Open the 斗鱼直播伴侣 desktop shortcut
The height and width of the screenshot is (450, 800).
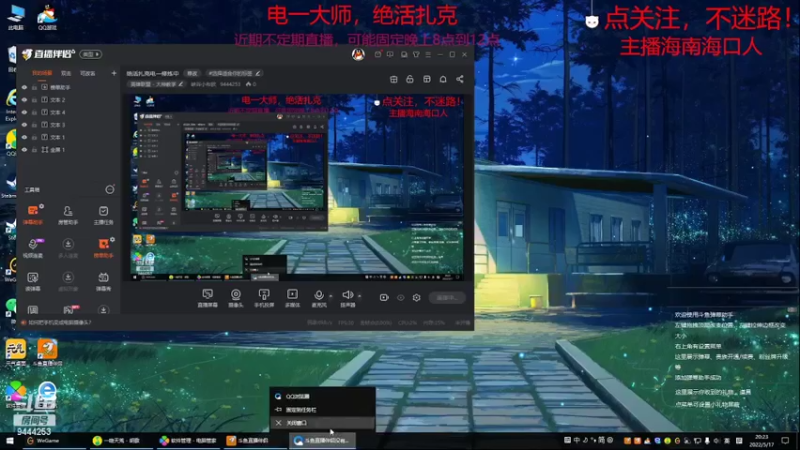pos(47,353)
